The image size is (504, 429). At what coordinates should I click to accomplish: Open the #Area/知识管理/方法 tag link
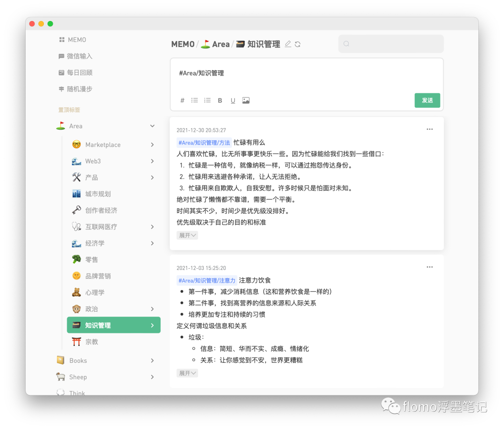coord(204,143)
